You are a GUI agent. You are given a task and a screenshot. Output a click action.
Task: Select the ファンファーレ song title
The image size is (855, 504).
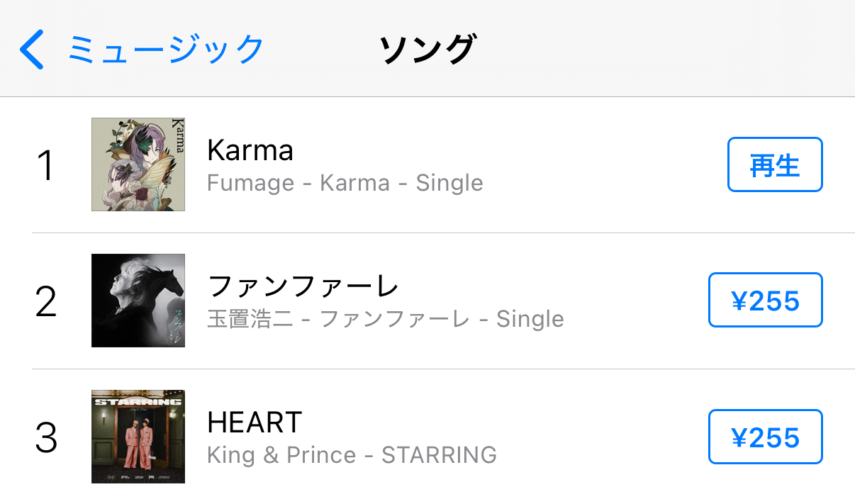click(x=303, y=286)
